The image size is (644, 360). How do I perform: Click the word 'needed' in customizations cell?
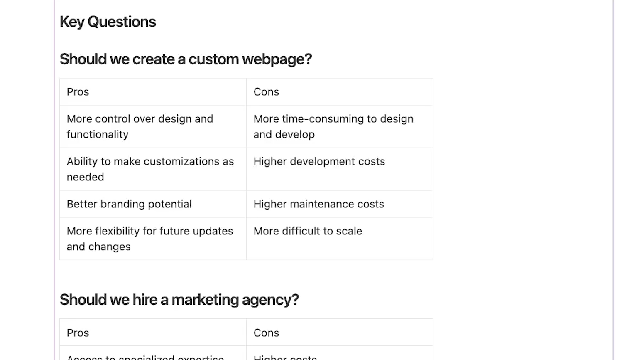click(x=85, y=177)
